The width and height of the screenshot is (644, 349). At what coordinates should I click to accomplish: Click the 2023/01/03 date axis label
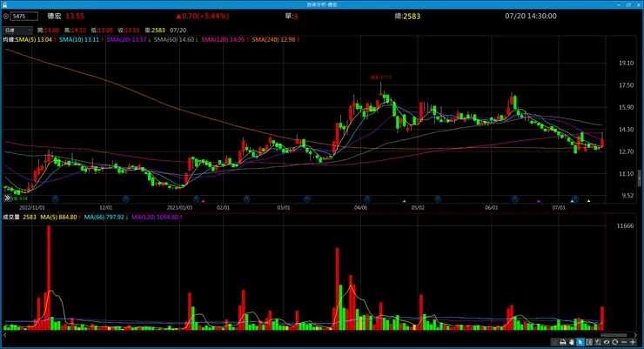[x=179, y=207]
